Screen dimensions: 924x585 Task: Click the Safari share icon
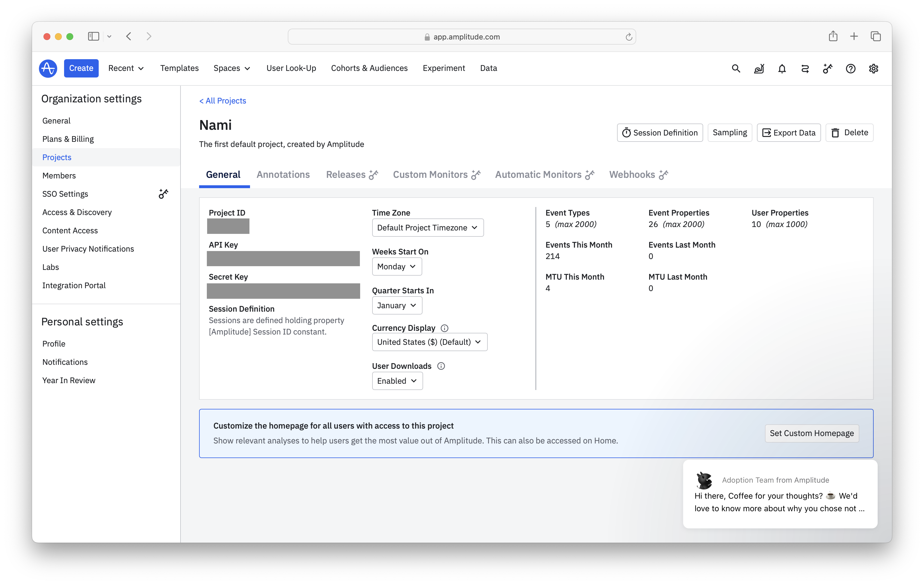coord(833,36)
